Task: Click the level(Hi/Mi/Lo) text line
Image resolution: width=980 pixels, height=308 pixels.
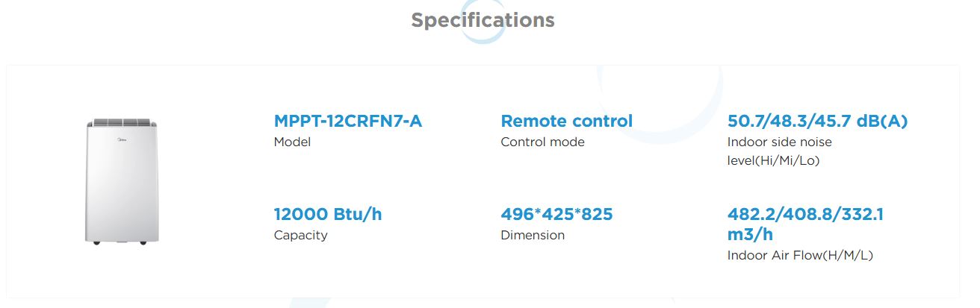Action: (773, 160)
